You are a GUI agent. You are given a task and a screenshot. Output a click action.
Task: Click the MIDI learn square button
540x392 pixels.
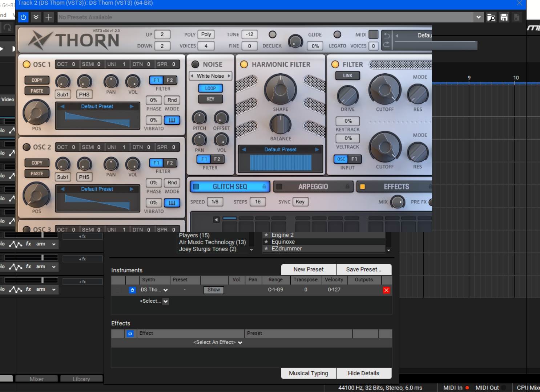(x=373, y=34)
